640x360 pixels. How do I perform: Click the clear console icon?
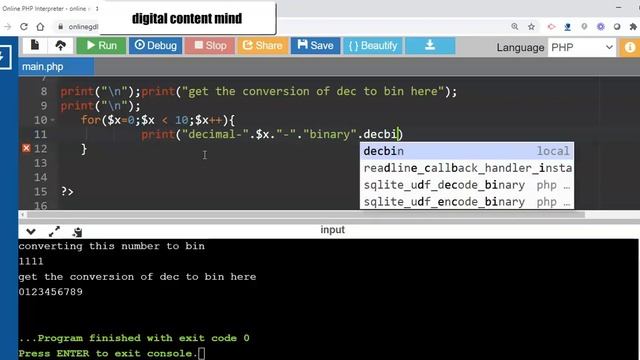pyautogui.click(x=77, y=232)
